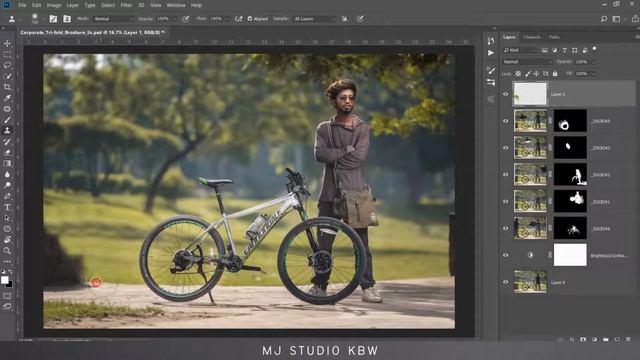Select the _DSC8045 layer mask thumbnail
The width and height of the screenshot is (640, 360).
[570, 121]
